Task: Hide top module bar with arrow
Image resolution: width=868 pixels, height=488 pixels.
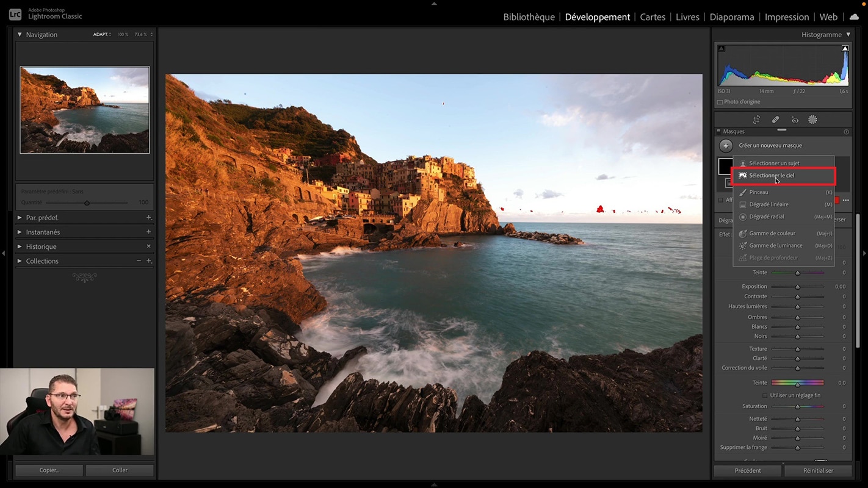Action: coord(434,3)
